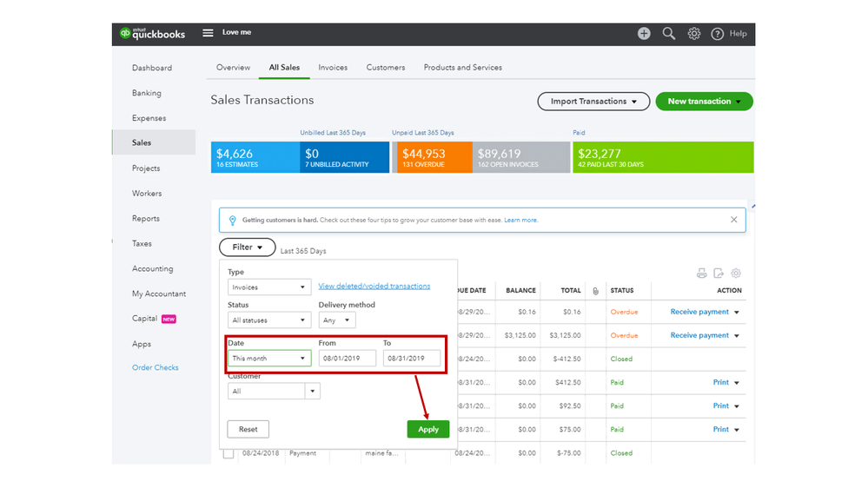
Task: Switch to the Invoices tab
Action: 333,68
